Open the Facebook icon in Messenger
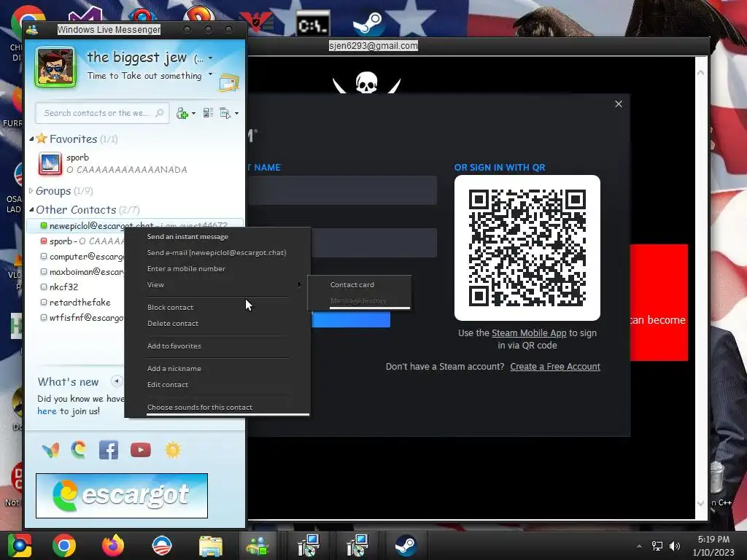 (x=109, y=450)
